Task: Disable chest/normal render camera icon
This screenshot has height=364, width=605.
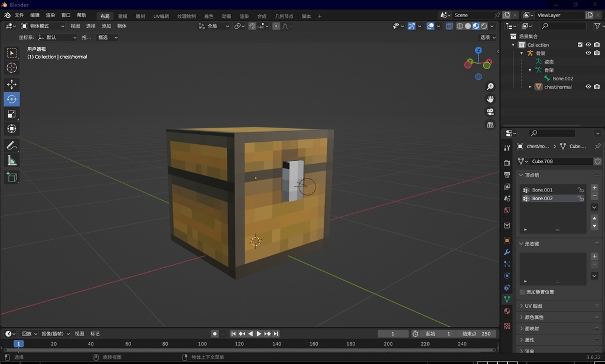Action: (597, 87)
